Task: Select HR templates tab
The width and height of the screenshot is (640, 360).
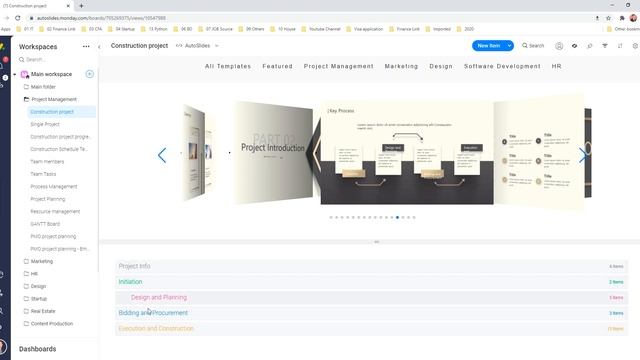Action: (x=557, y=66)
